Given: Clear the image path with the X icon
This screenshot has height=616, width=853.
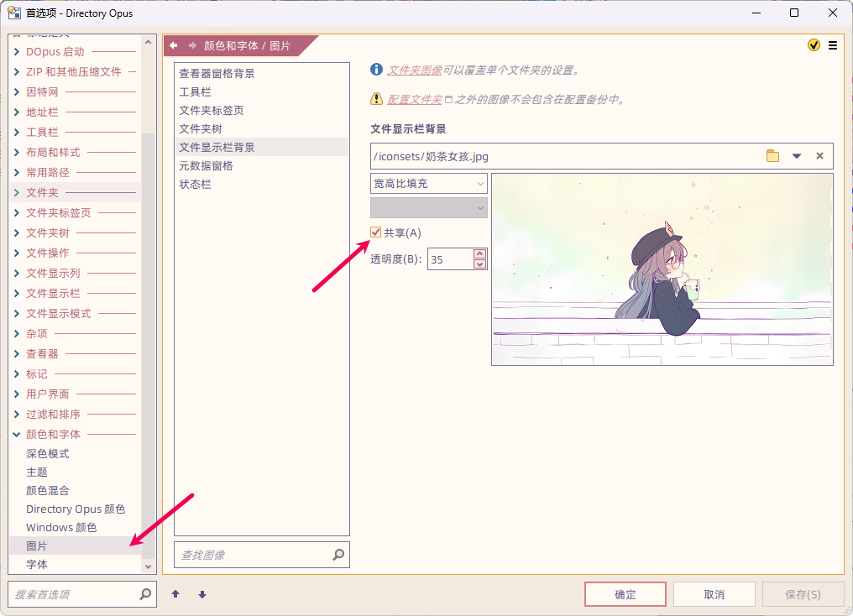Looking at the screenshot, I should [819, 156].
